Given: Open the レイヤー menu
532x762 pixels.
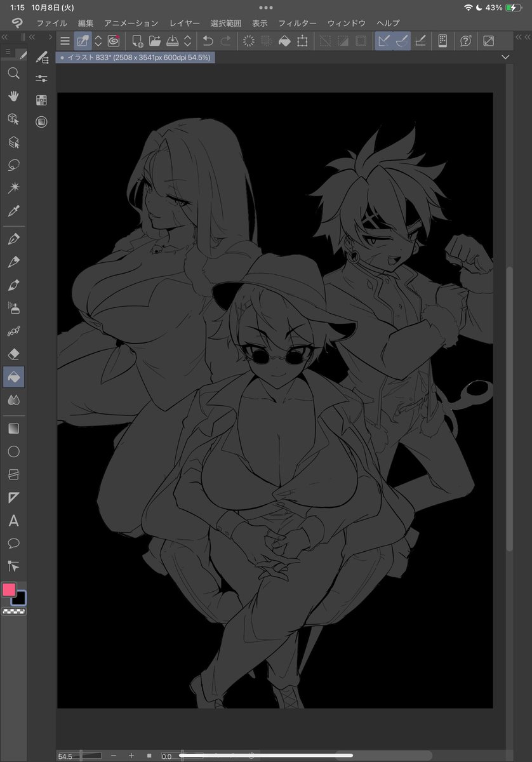Looking at the screenshot, I should pos(185,23).
